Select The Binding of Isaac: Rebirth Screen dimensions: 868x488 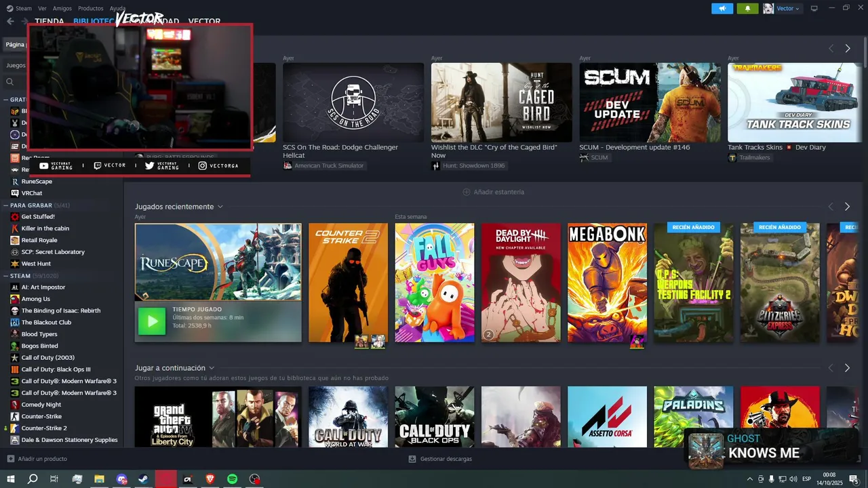(x=61, y=310)
